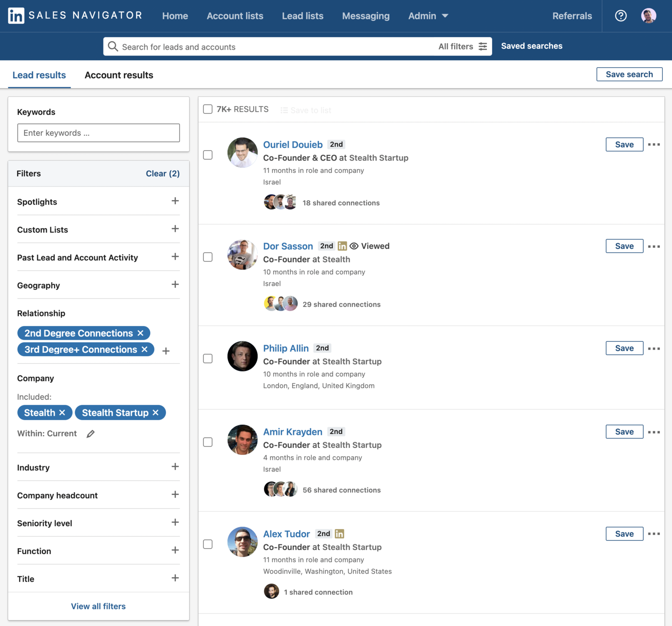Select the checkbox for Philip Allin
Screen dimensions: 672x626
(x=208, y=358)
